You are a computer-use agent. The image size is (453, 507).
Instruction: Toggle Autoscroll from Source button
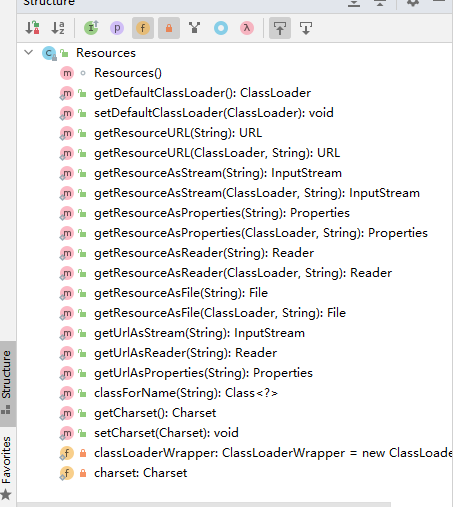point(306,28)
